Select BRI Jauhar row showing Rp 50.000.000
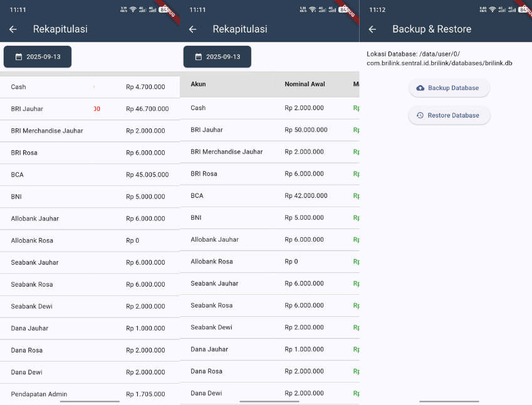Viewport: 532px width, 405px height. point(269,130)
